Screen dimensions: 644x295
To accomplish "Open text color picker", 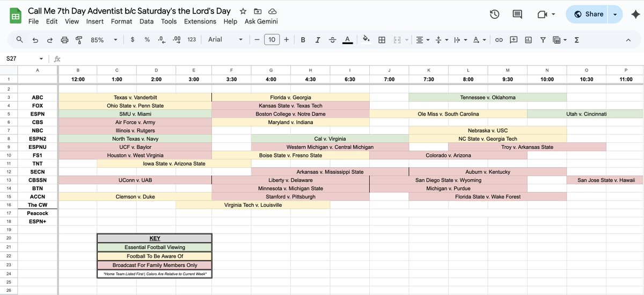I will point(348,40).
